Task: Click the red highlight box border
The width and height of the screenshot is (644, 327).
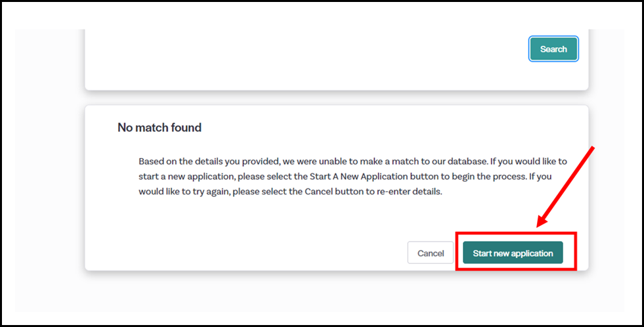Action: 457,251
